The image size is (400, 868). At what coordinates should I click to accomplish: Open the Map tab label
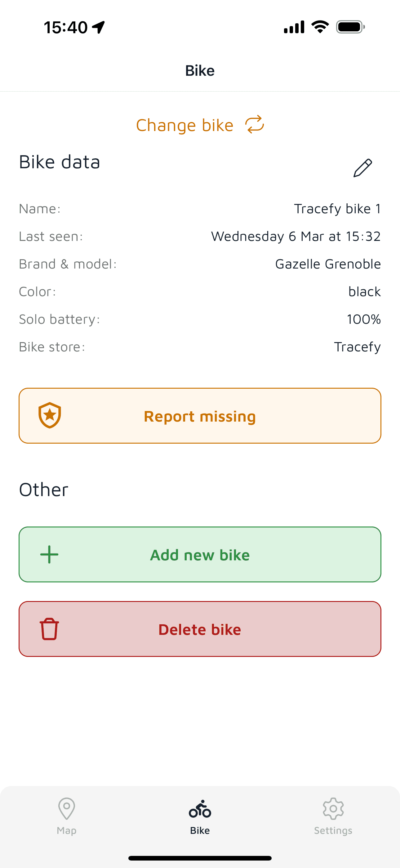click(x=66, y=830)
